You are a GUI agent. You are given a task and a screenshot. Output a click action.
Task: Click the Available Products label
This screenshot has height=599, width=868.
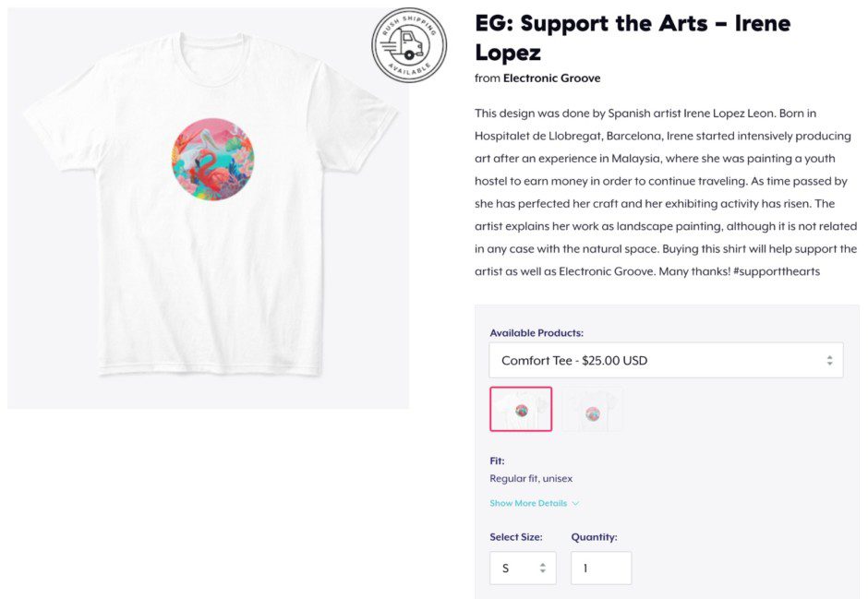pos(536,333)
